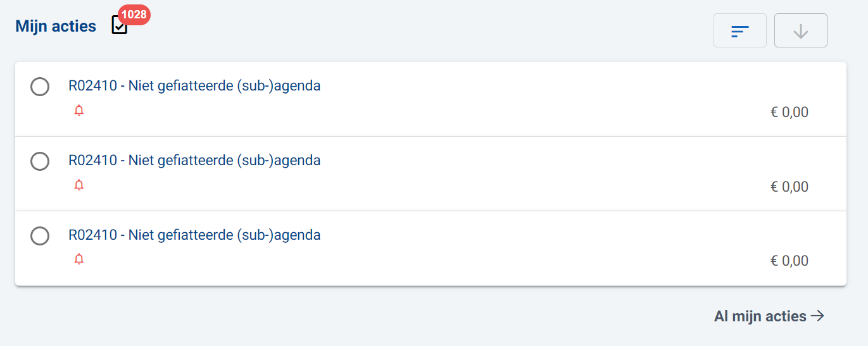868x346 pixels.
Task: Go to Al mijn acties
Action: (760, 316)
